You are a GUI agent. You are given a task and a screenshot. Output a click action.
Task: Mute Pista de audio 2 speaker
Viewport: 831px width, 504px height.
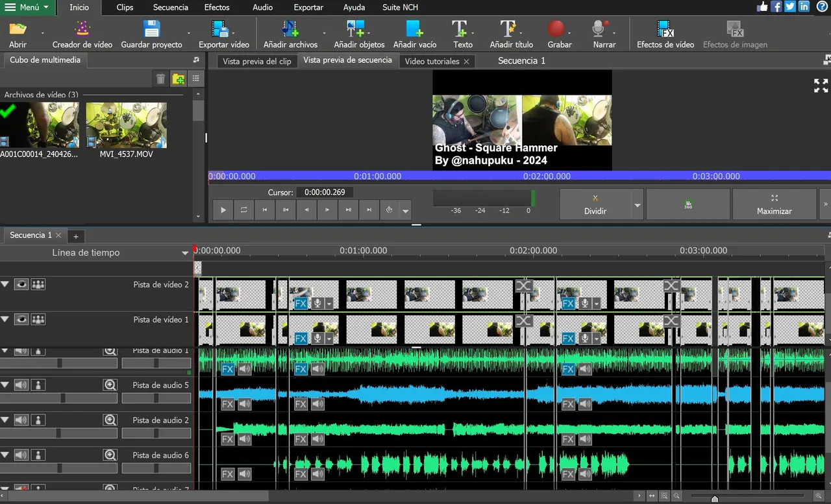pos(21,420)
